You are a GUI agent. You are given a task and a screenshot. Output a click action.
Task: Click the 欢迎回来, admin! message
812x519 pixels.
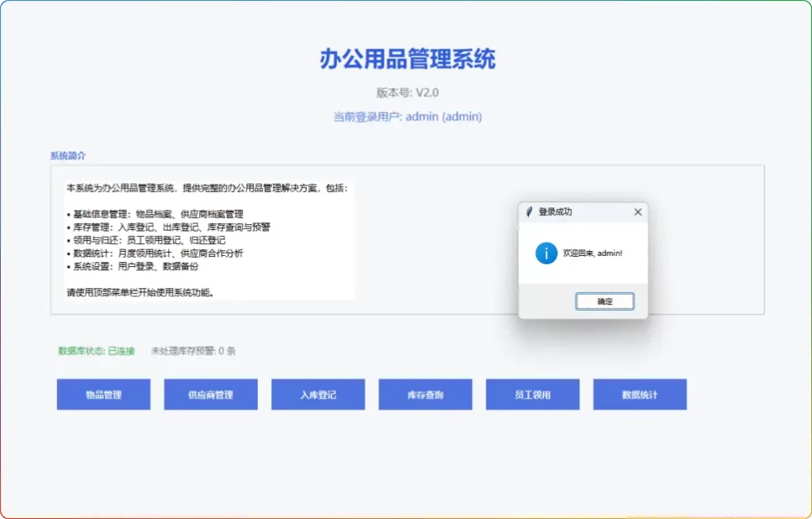[592, 253]
